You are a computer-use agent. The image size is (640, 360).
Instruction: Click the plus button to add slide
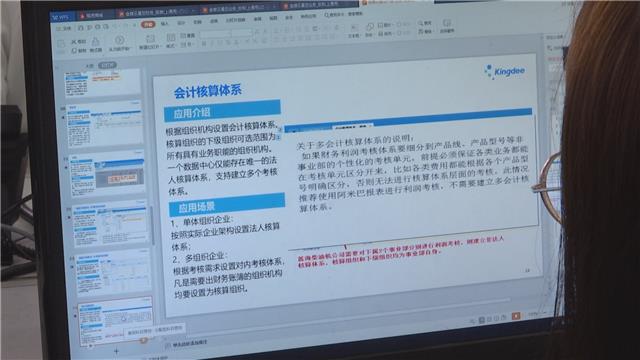click(116, 351)
